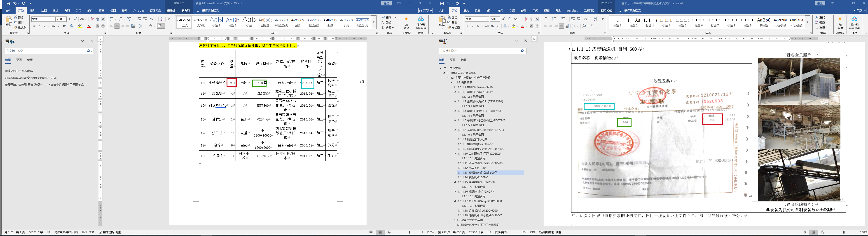The image size is (868, 236).
Task: Decrease font size in 投标文件 window
Action: 509,19
